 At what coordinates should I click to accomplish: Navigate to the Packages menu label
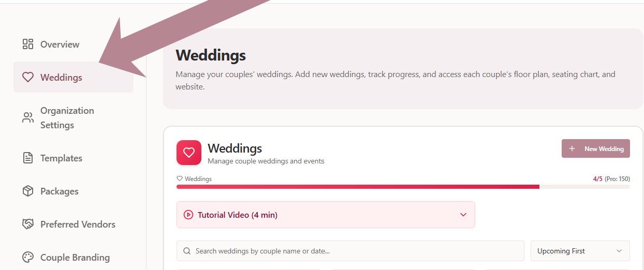click(x=60, y=191)
